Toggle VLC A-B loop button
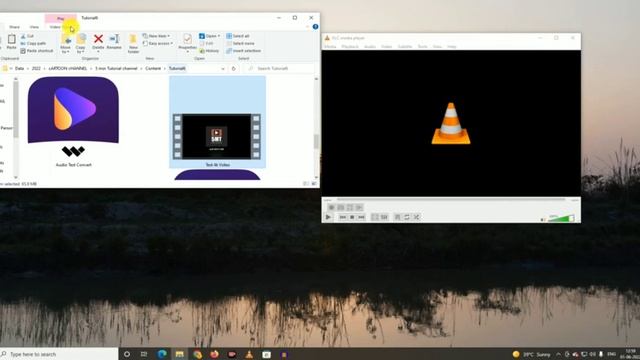The height and width of the screenshot is (360, 640). 350,208
